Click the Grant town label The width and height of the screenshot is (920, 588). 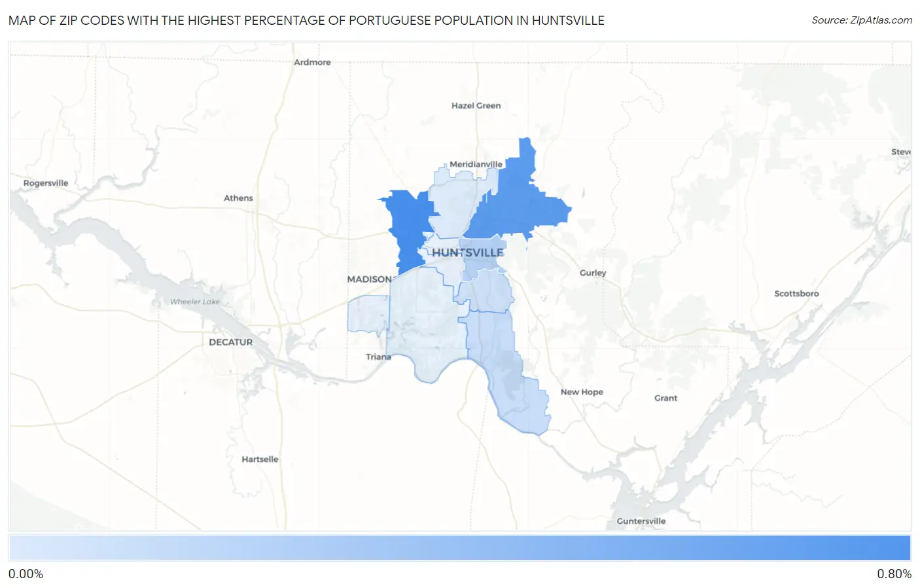tap(665, 398)
